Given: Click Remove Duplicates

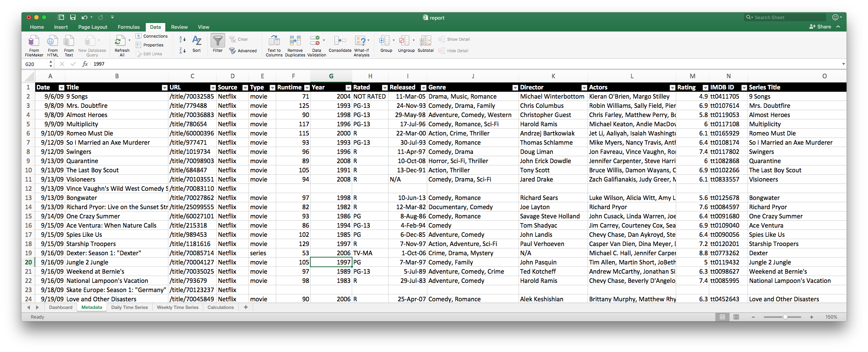Looking at the screenshot, I should (x=295, y=46).
